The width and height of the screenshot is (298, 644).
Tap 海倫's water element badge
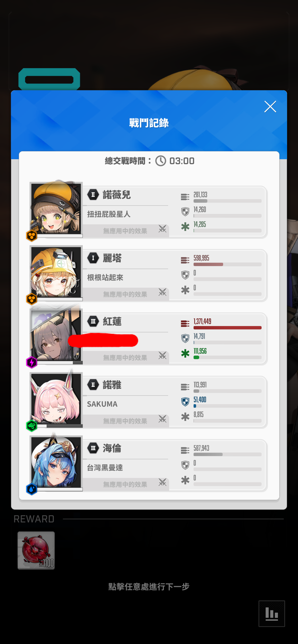[32, 489]
